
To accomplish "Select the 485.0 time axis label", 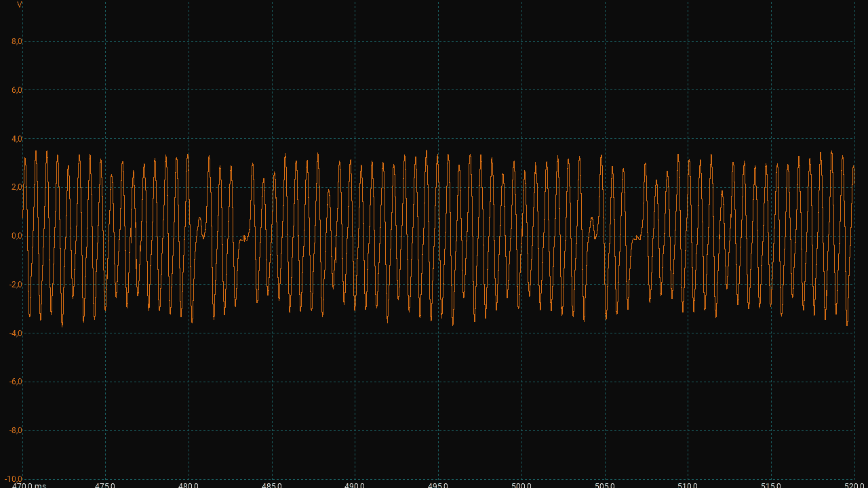I will [x=272, y=485].
